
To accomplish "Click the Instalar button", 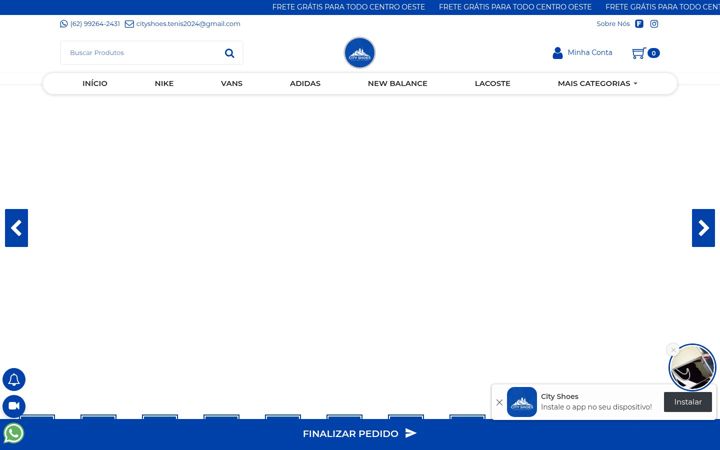I will tap(688, 402).
